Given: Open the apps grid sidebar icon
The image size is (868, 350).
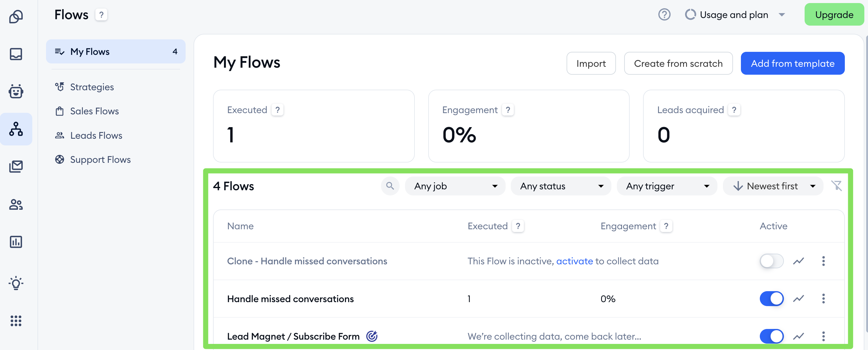Looking at the screenshot, I should click(x=16, y=321).
